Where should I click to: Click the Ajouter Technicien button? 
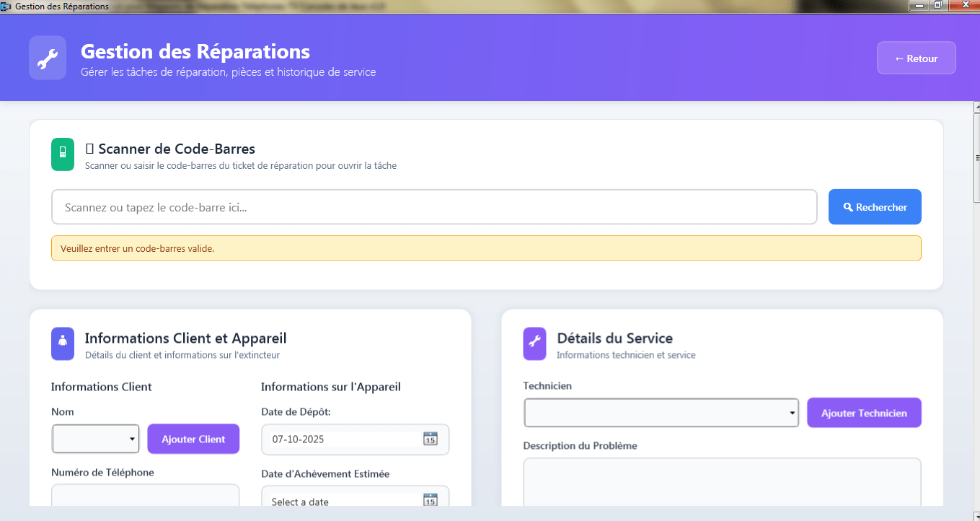click(864, 413)
